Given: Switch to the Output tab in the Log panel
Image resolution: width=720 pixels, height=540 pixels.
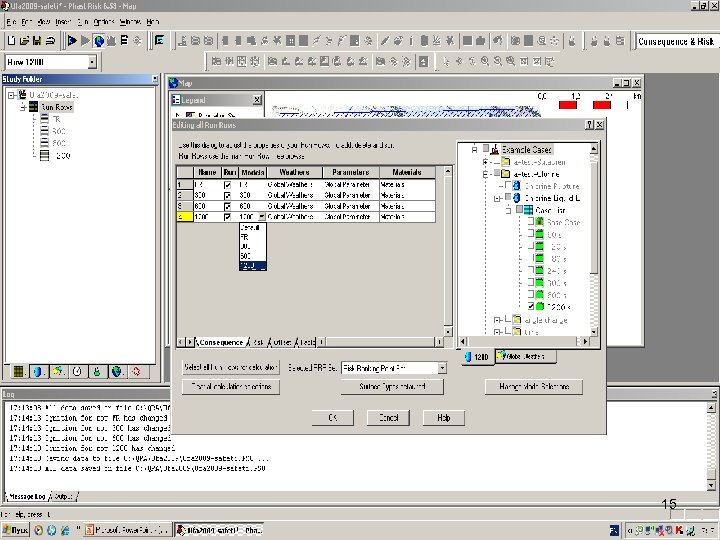Looking at the screenshot, I should [63, 496].
